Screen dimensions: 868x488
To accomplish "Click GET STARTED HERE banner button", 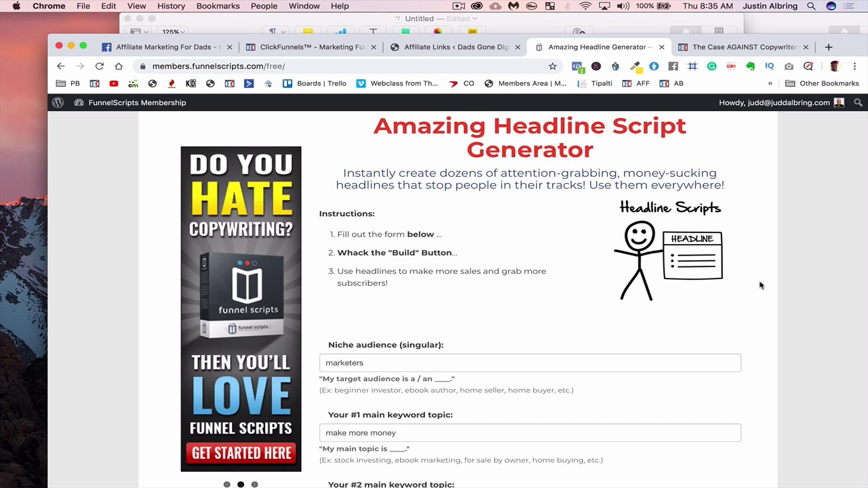I will pyautogui.click(x=241, y=453).
